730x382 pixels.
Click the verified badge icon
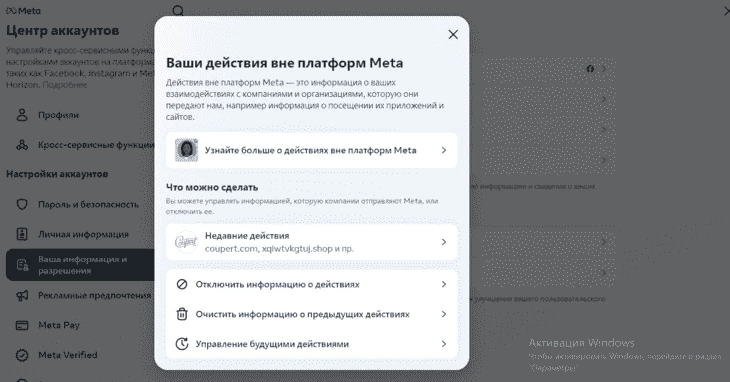tap(22, 355)
